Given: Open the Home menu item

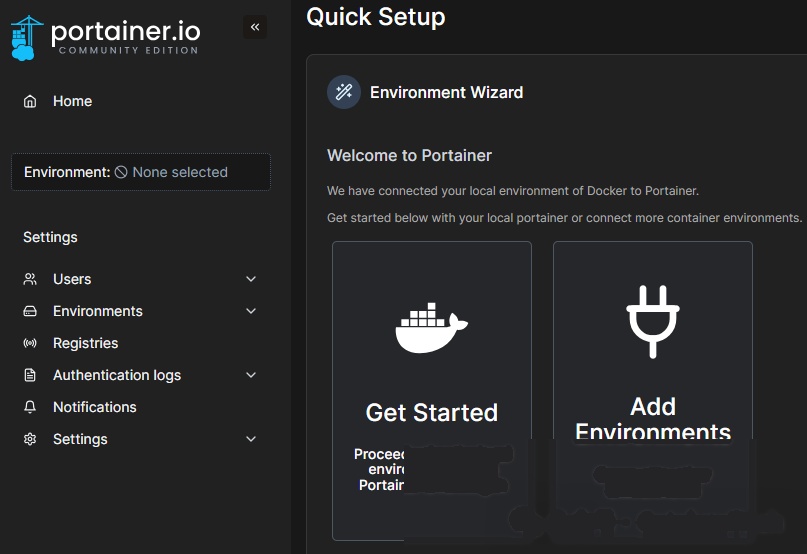Looking at the screenshot, I should [73, 101].
